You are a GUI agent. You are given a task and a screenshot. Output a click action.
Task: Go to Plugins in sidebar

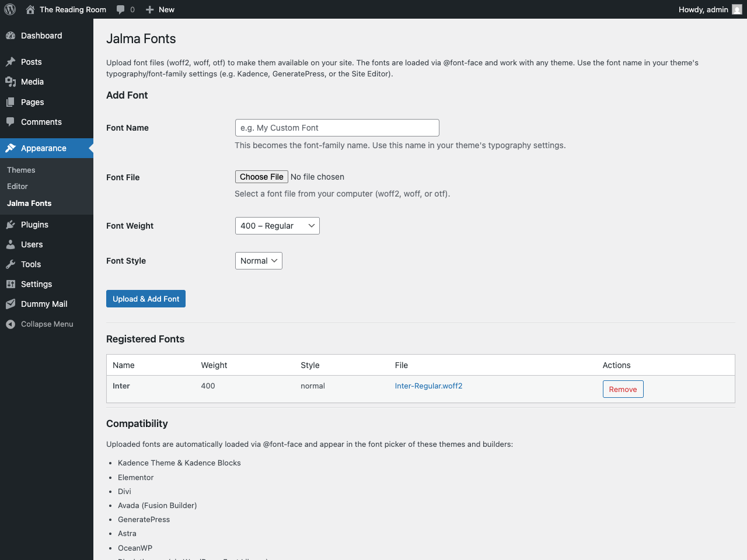pyautogui.click(x=34, y=225)
